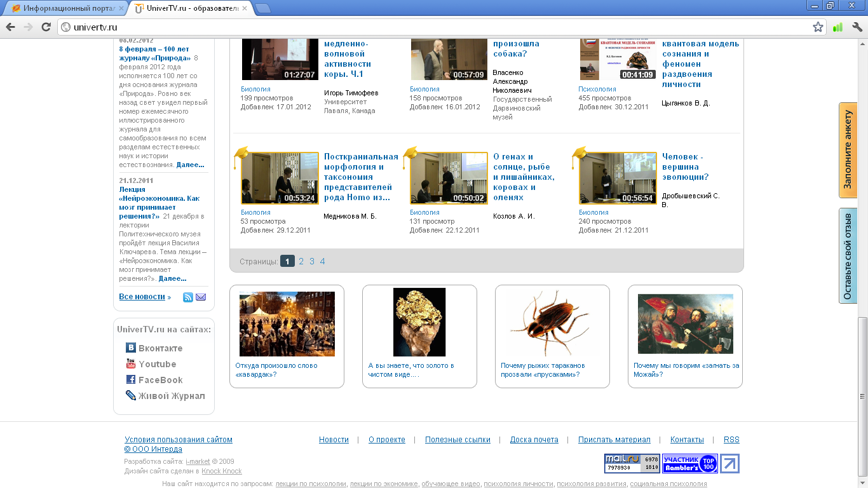
Task: Open news 8 февраля – 100 лет журналу Природа
Action: [x=155, y=53]
